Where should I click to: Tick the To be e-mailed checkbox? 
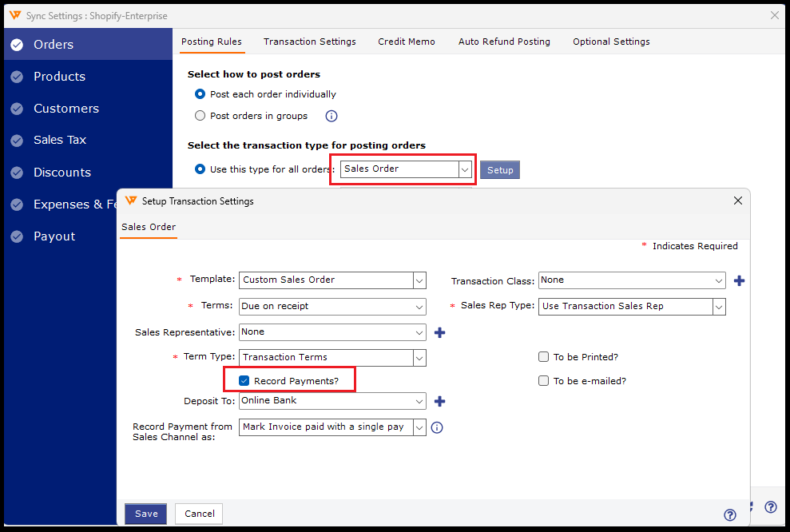(544, 381)
